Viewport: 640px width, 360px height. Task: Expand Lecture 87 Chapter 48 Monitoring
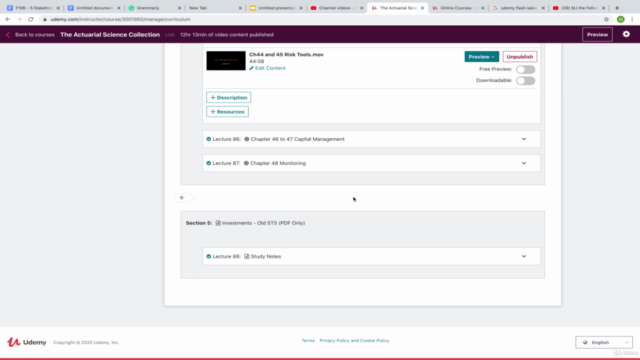click(x=524, y=163)
